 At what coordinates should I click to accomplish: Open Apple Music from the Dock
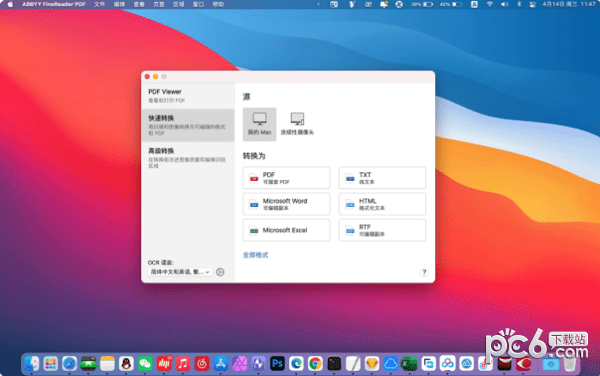[183, 363]
